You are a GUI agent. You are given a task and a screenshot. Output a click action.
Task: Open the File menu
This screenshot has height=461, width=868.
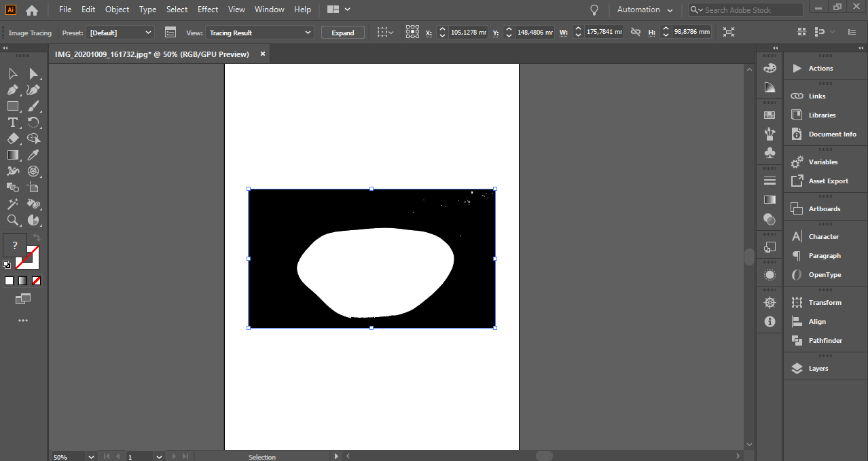(x=65, y=10)
